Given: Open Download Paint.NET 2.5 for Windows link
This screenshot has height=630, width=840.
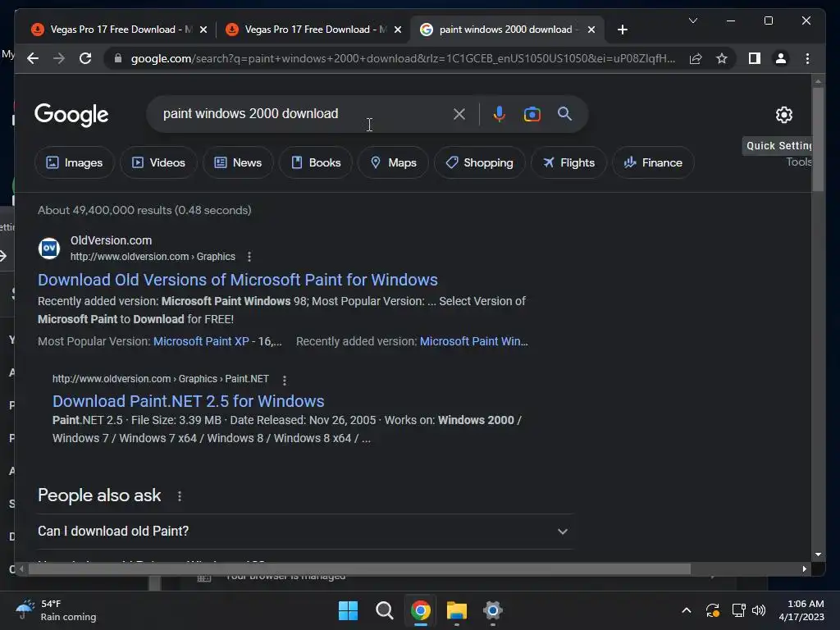Looking at the screenshot, I should point(189,401).
